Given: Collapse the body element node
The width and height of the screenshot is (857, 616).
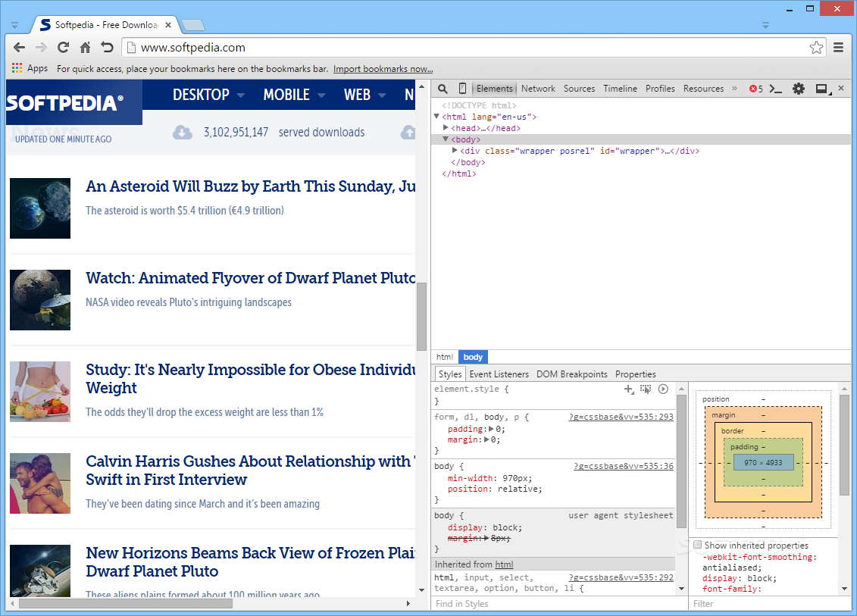Looking at the screenshot, I should 446,139.
